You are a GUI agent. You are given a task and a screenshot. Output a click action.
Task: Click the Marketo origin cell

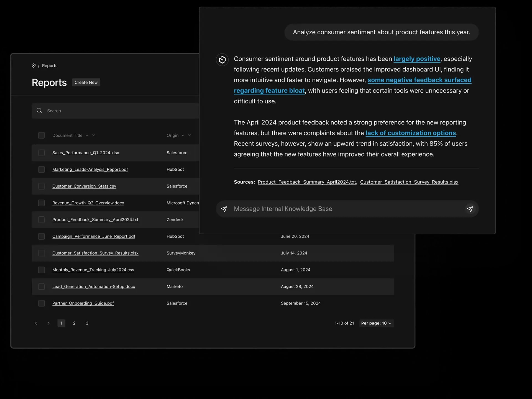pos(175,287)
